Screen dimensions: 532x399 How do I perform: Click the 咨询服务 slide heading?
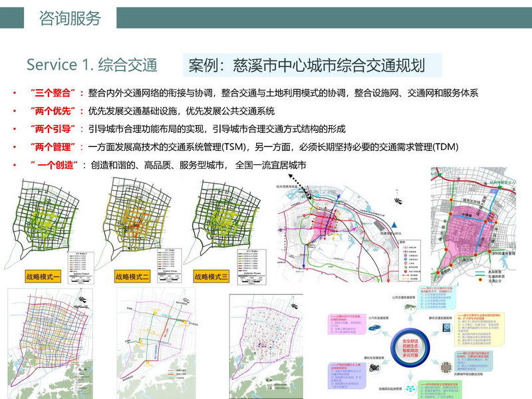(70, 18)
